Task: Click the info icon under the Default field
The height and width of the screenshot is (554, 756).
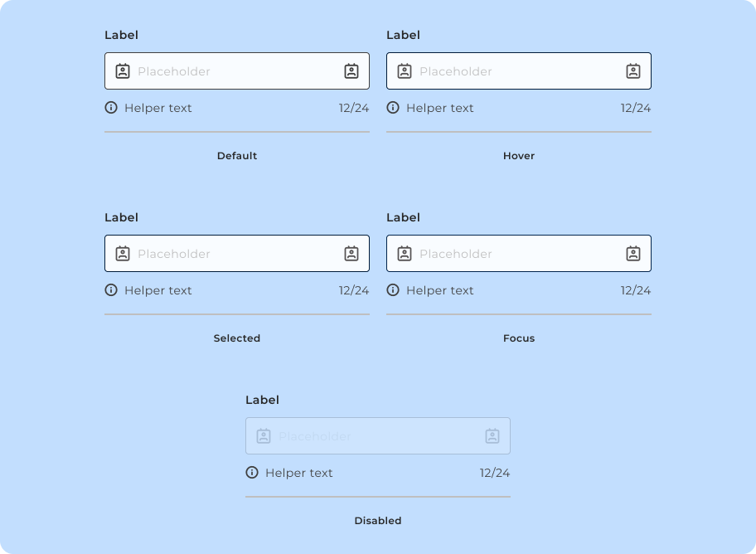Action: pos(110,107)
